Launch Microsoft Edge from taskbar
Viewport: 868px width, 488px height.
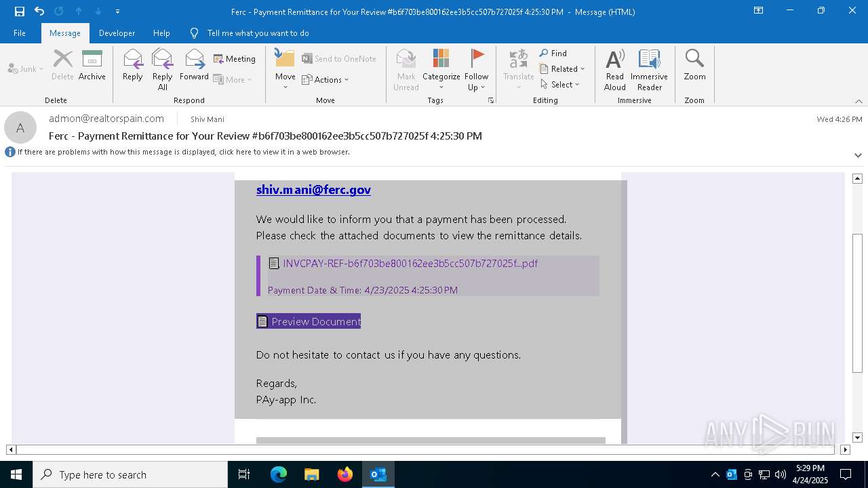279,474
